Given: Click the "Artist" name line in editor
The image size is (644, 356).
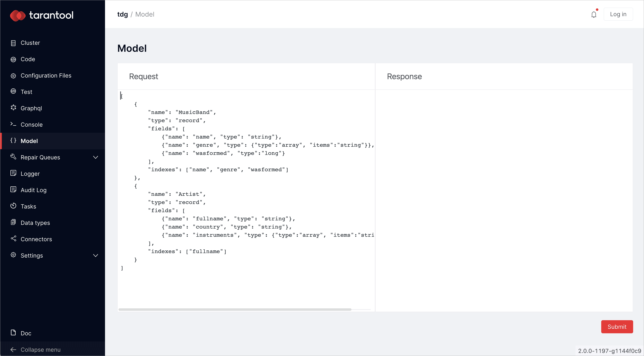Looking at the screenshot, I should pyautogui.click(x=177, y=194).
